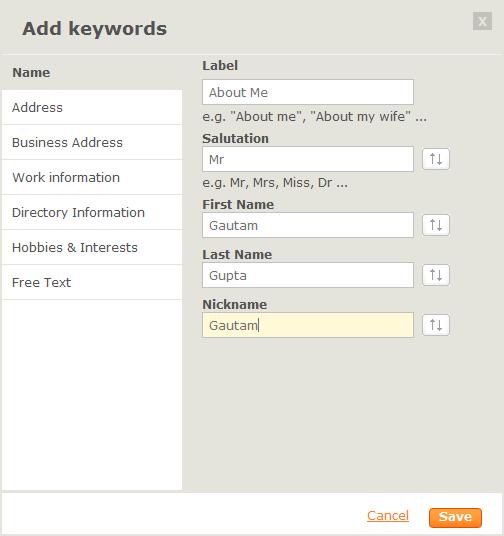The height and width of the screenshot is (536, 504).
Task: Go to Hobbies & Interests category
Action: point(92,247)
